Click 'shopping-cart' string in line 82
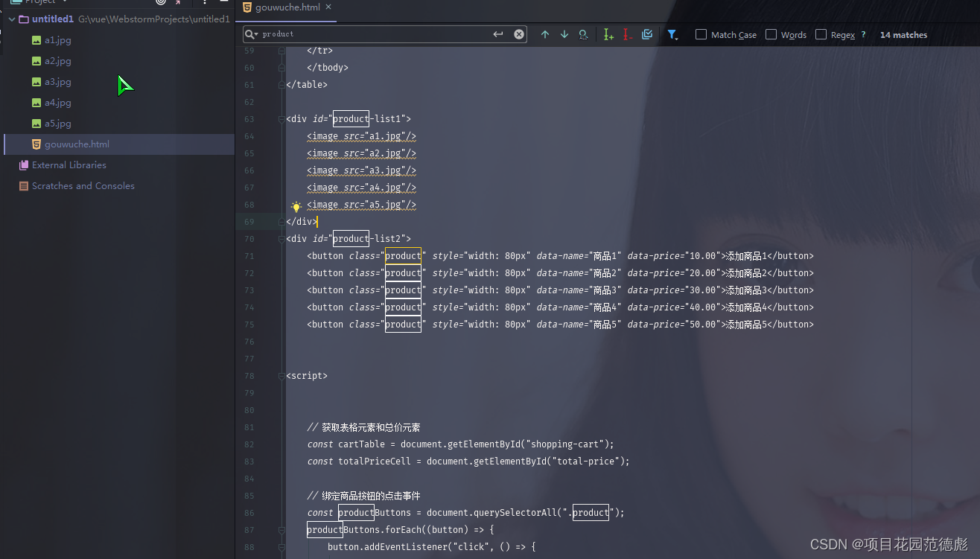 click(x=566, y=444)
